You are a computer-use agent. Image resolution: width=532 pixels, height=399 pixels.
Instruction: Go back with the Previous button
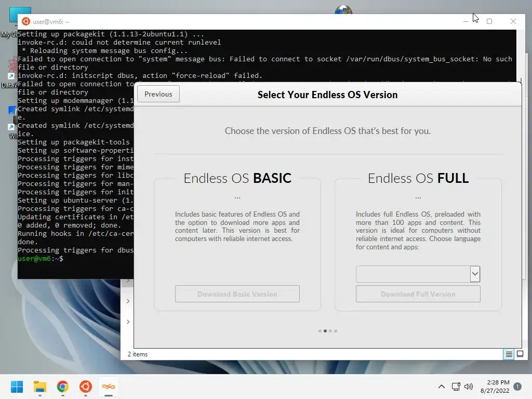click(x=158, y=94)
